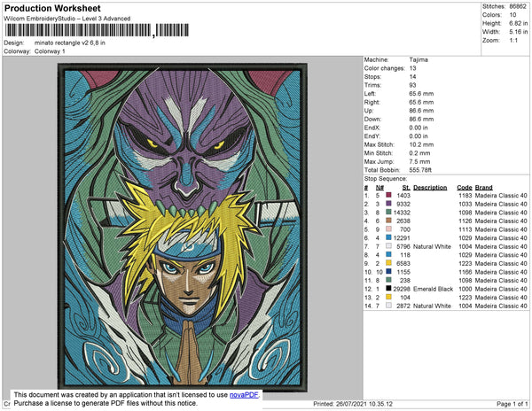Screen dimensions: 532x411
Task: Click the Height value '6.82 in'
Action: tap(519, 23)
